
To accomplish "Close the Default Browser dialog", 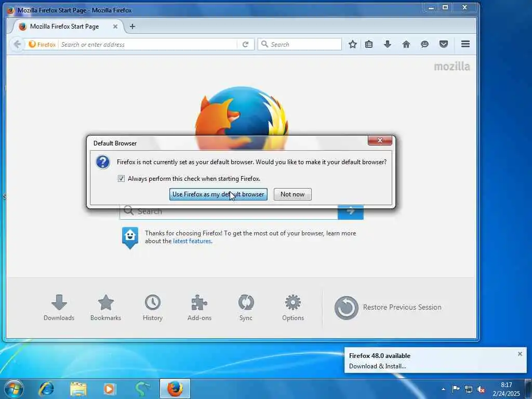I will pos(380,140).
